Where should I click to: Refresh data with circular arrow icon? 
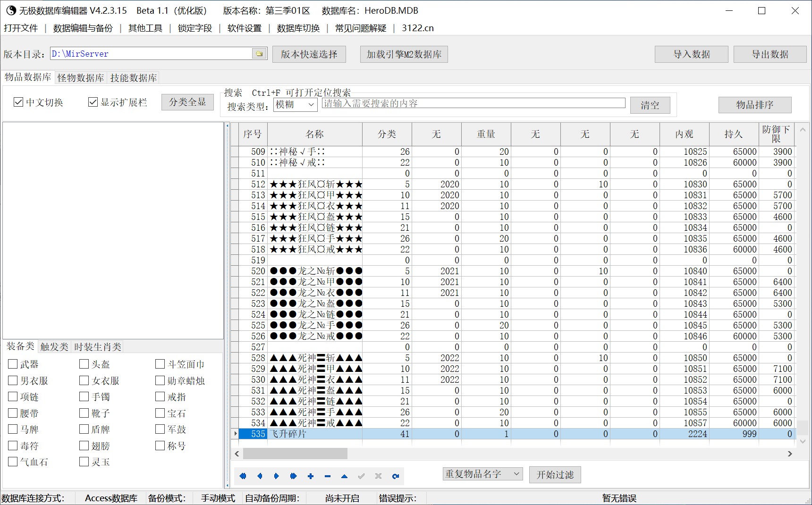[x=396, y=476]
